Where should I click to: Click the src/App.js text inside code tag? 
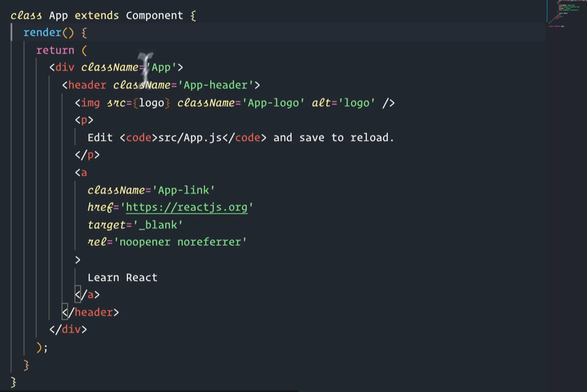(190, 138)
